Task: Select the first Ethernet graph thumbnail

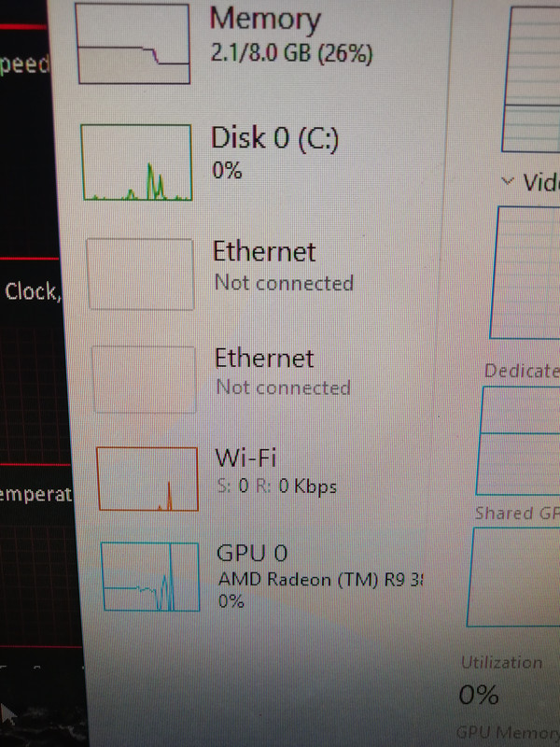Action: (x=141, y=275)
